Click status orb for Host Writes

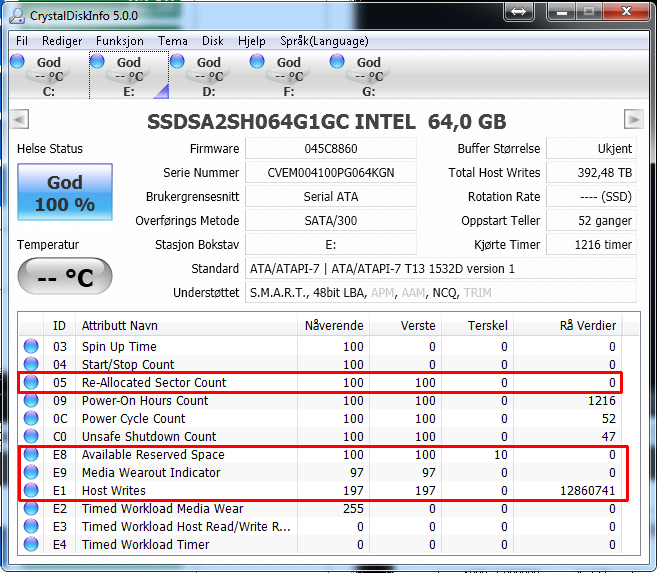[31, 490]
